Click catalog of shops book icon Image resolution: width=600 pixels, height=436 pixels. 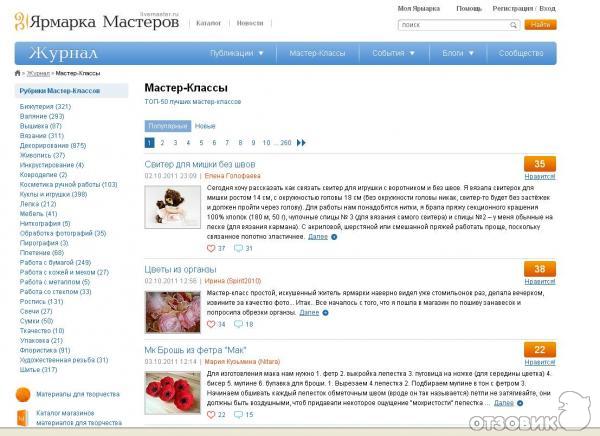(x=23, y=418)
